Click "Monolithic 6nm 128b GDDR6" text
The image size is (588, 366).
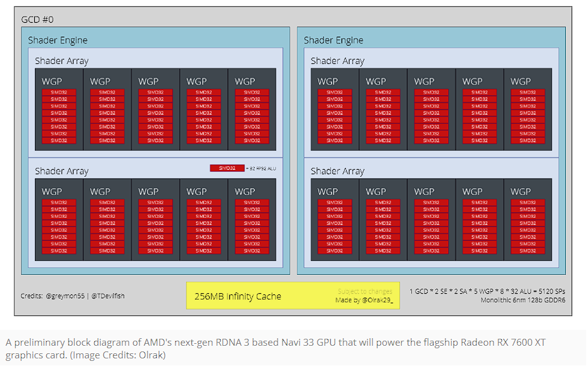tap(523, 300)
